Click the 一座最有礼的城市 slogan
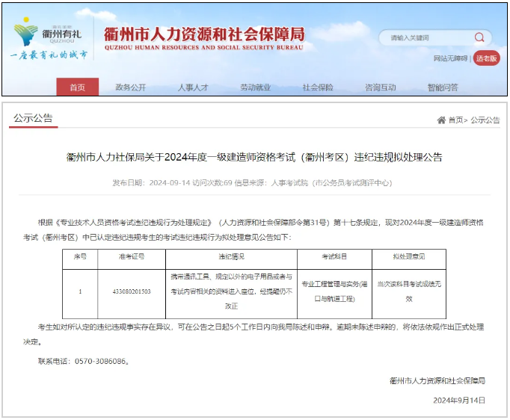 tap(49, 55)
